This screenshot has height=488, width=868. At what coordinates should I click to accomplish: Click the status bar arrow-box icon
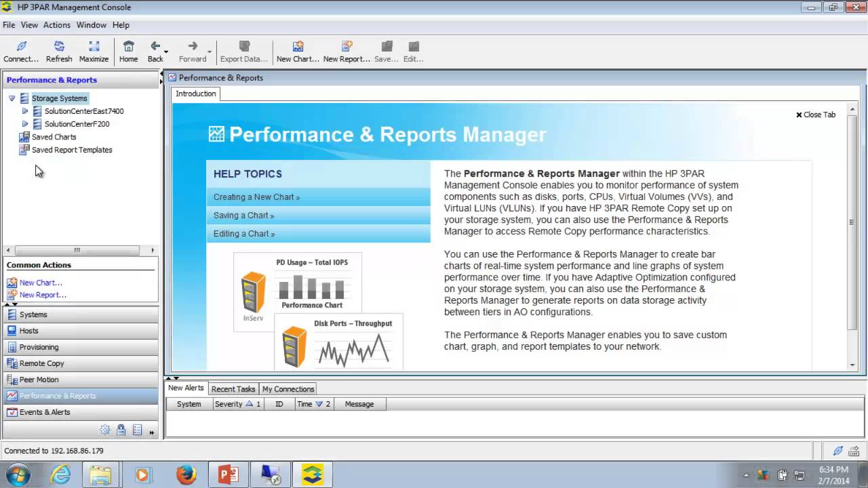pos(854,451)
